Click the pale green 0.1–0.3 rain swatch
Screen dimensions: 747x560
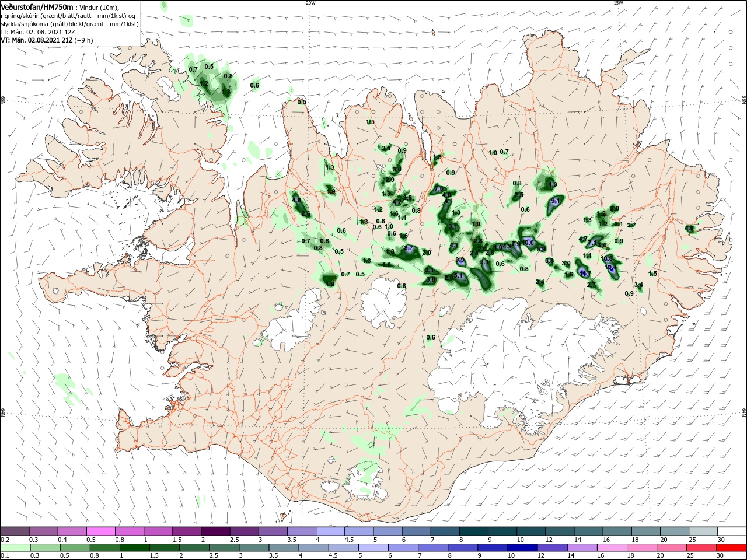(15, 548)
